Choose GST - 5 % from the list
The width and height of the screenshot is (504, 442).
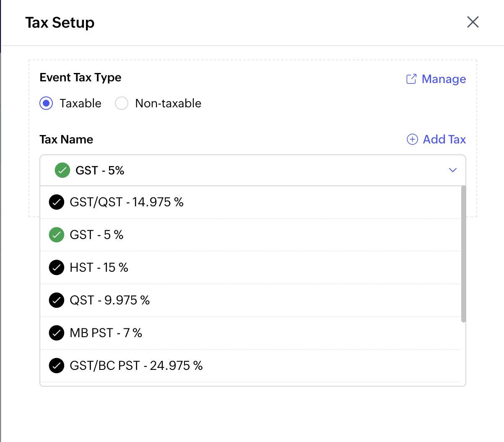[x=96, y=235]
